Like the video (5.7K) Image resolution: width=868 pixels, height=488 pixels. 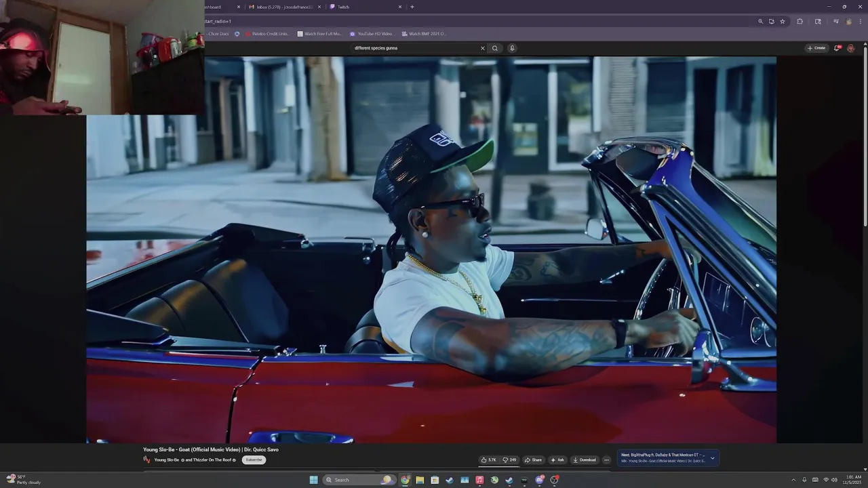[489, 460]
